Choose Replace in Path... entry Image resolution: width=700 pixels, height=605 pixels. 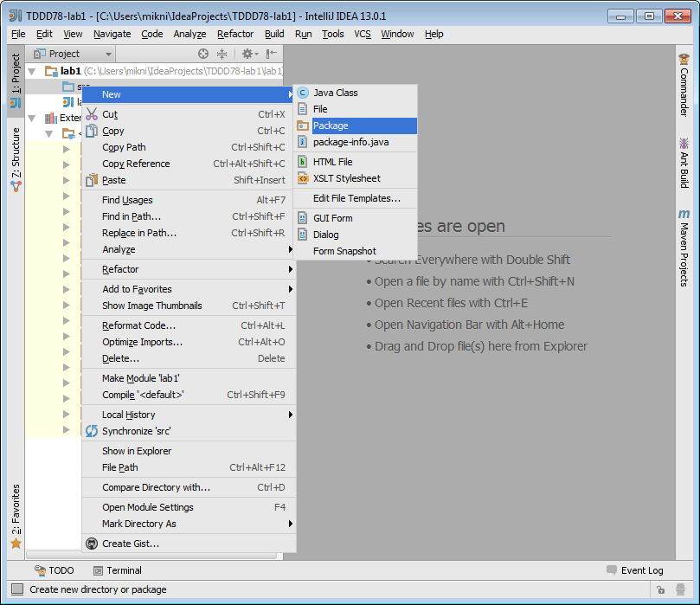[x=189, y=233]
